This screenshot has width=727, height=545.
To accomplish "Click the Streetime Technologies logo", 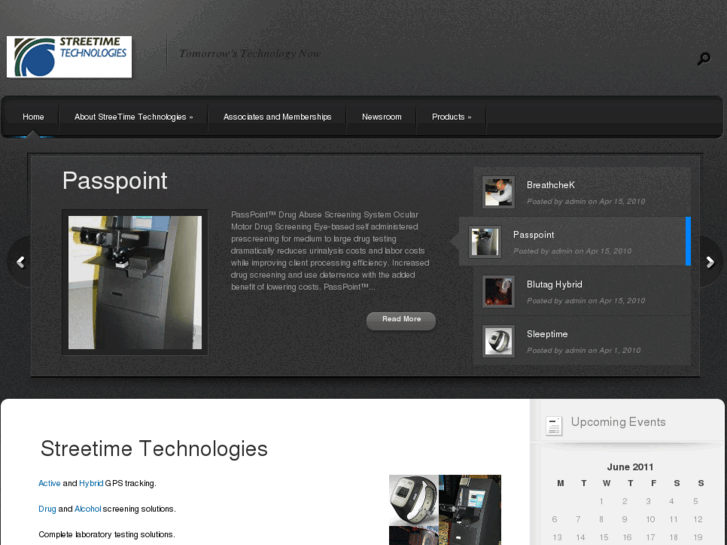I will coord(69,57).
